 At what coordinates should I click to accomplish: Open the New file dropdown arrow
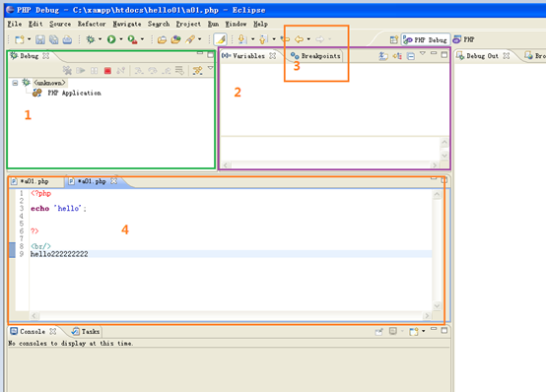(x=30, y=39)
